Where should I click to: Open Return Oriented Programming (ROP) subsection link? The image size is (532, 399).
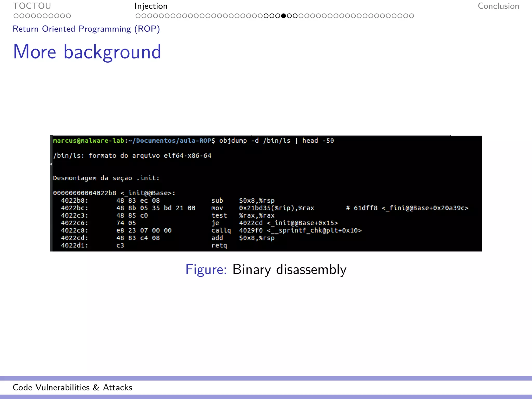86,29
